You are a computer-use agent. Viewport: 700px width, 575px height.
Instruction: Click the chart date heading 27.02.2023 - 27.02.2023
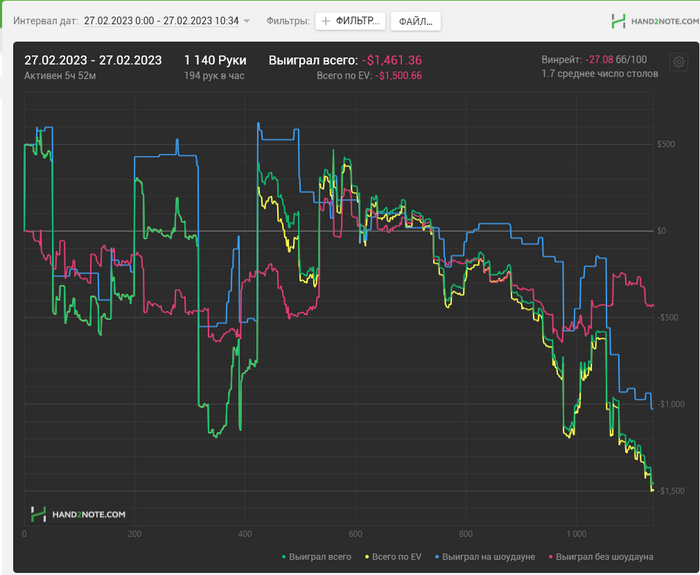[x=91, y=60]
